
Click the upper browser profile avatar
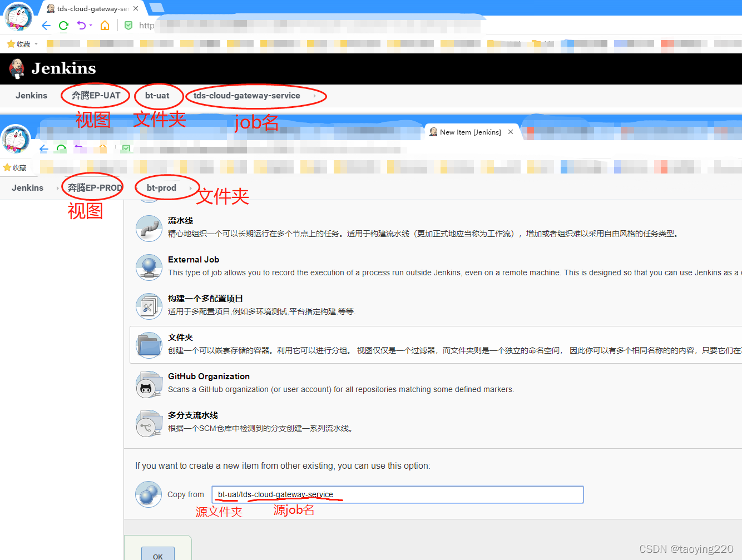coord(18,17)
